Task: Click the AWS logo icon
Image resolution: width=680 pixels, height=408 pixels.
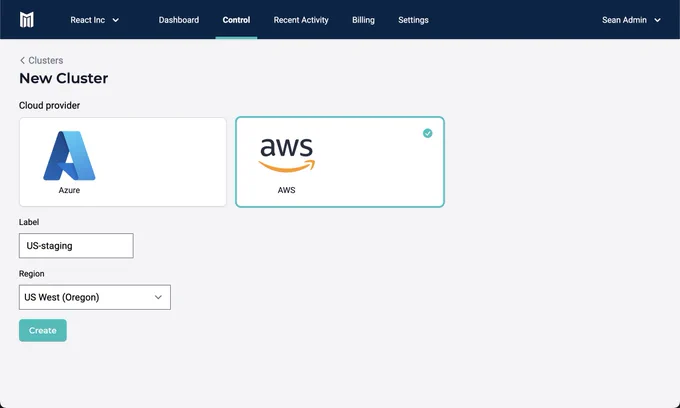Action: 287,155
